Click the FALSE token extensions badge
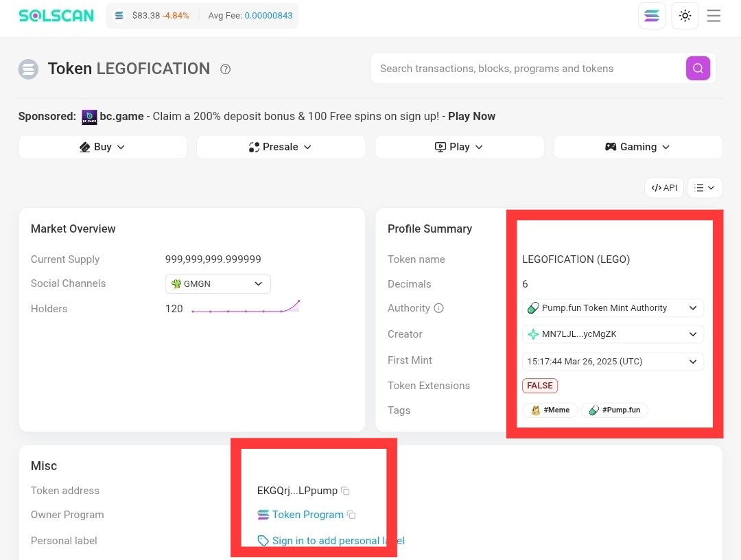This screenshot has height=560, width=741. pos(540,386)
